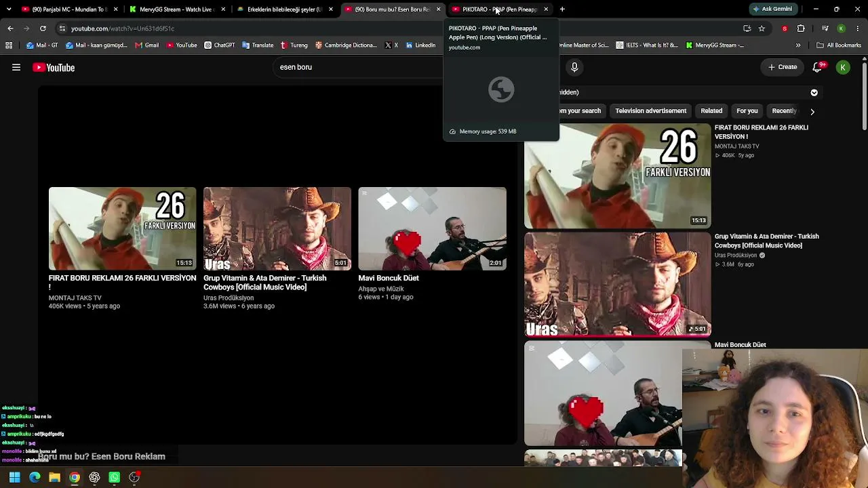Viewport: 868px width, 488px height.
Task: Open ChatGPT app from the taskbar
Action: (94, 477)
